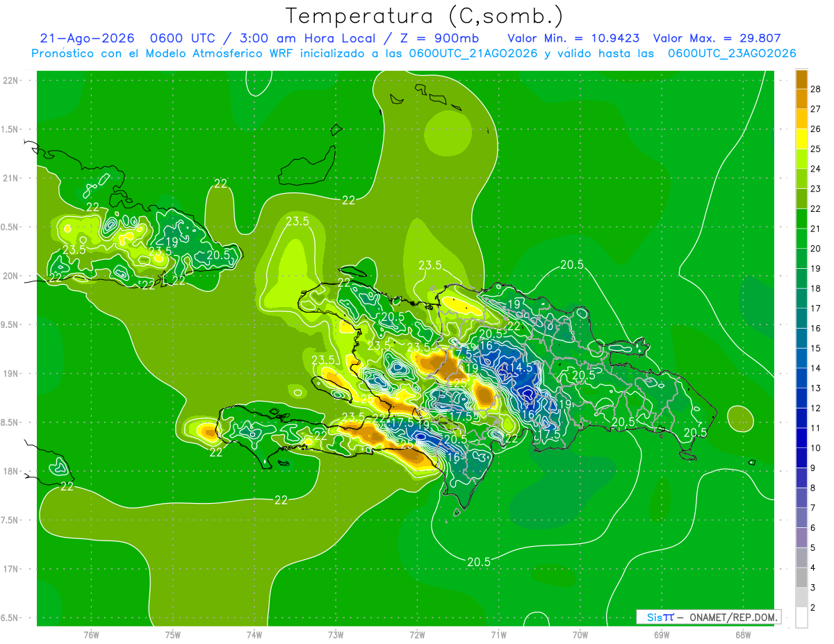
Task: Click the legend value "17"
Action: [x=816, y=308]
